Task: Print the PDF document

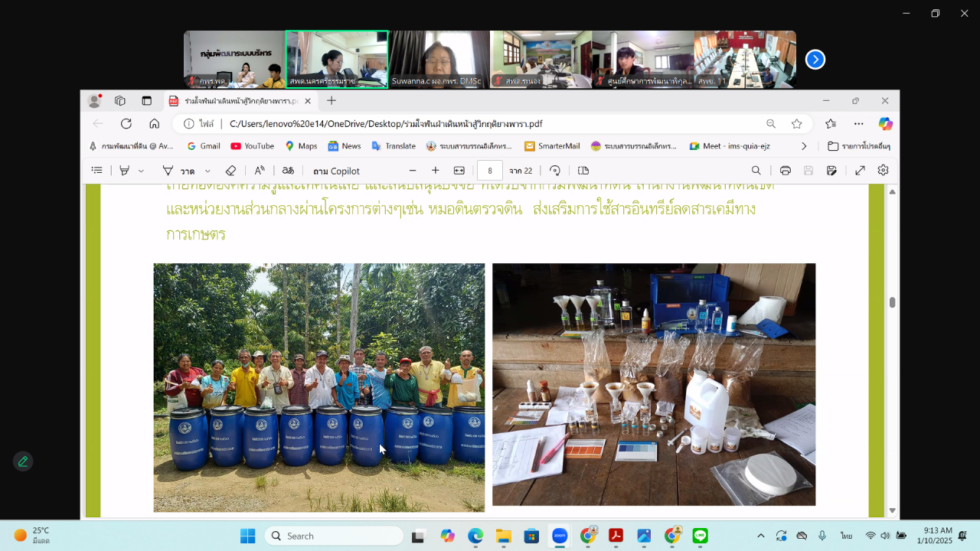Action: (785, 171)
